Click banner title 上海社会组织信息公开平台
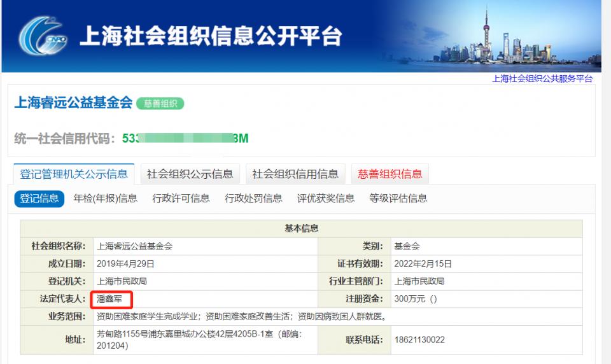Viewport: 611px width, 364px height. pyautogui.click(x=211, y=36)
